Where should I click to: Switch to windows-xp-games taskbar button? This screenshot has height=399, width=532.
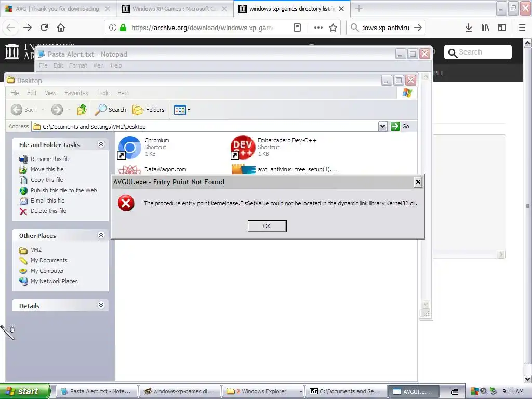180,391
